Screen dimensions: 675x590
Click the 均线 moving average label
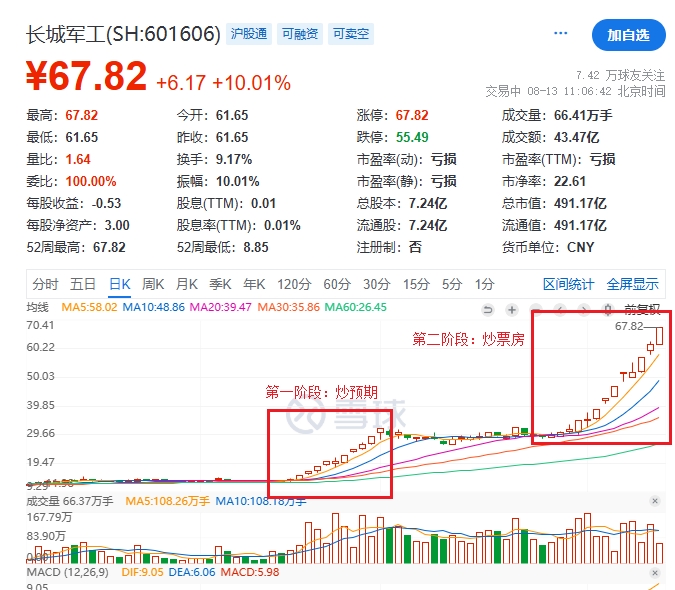[x=37, y=307]
